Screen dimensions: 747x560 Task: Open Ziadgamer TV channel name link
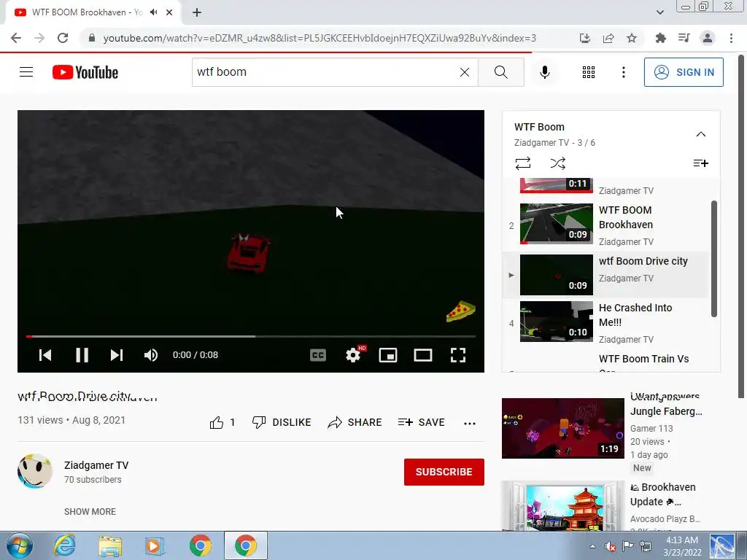click(x=96, y=465)
